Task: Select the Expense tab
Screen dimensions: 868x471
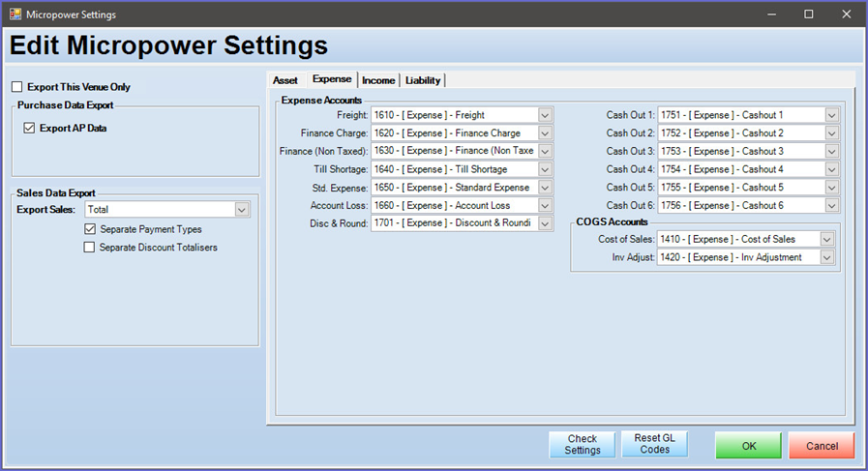Action: coord(332,79)
